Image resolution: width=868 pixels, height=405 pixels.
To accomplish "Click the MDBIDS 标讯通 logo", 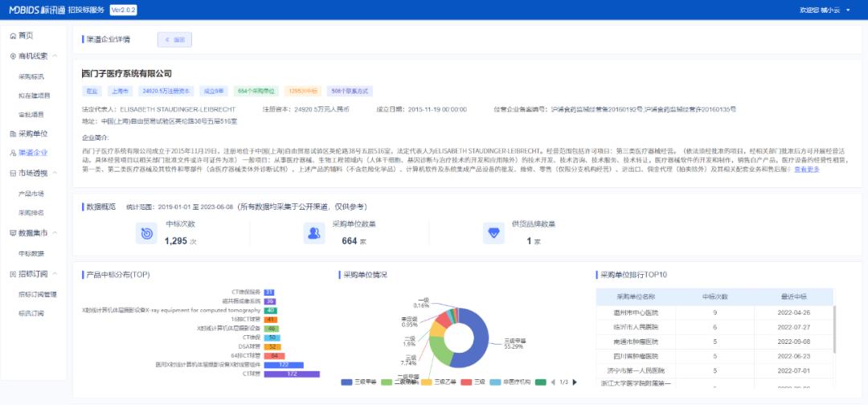I will pos(37,10).
